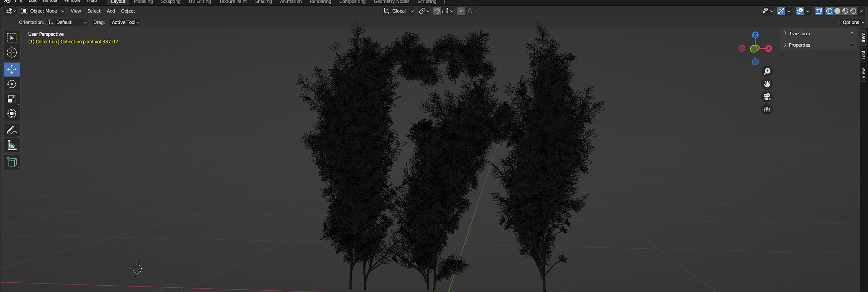Open the Tool sidebar tab
The width and height of the screenshot is (868, 292).
863,55
